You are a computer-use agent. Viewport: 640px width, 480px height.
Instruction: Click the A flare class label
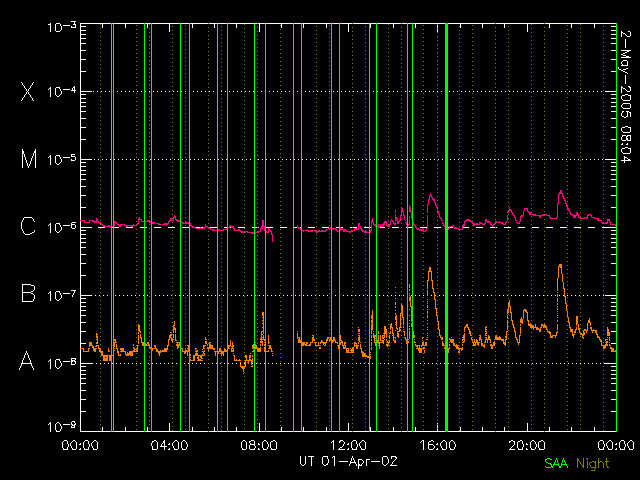point(27,361)
